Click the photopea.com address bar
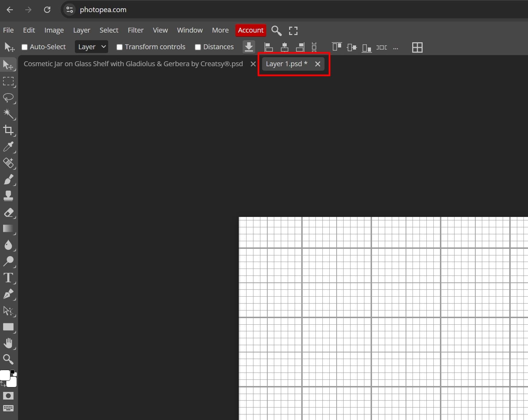This screenshot has height=420, width=528. point(295,10)
